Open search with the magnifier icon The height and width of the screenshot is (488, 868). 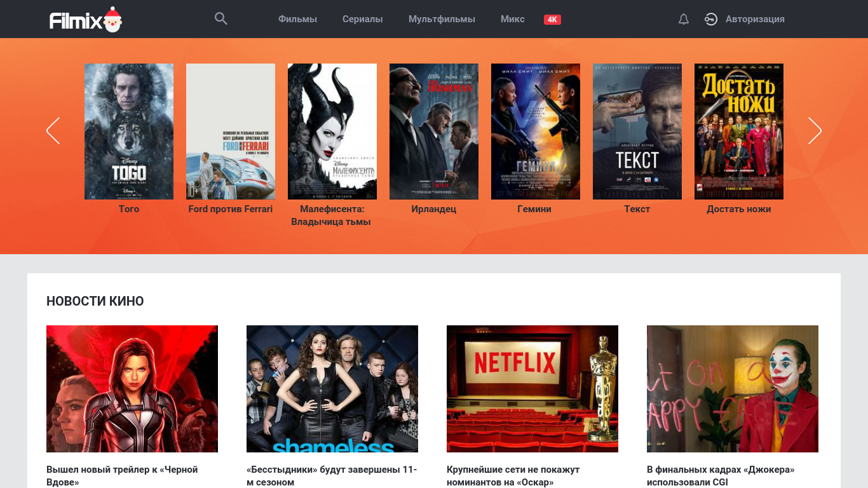pos(220,18)
